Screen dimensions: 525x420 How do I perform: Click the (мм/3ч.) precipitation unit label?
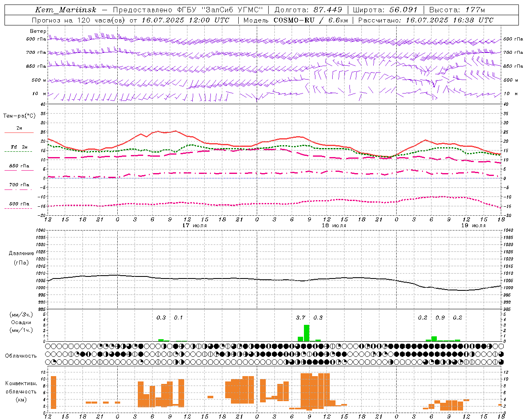pyautogui.click(x=21, y=315)
